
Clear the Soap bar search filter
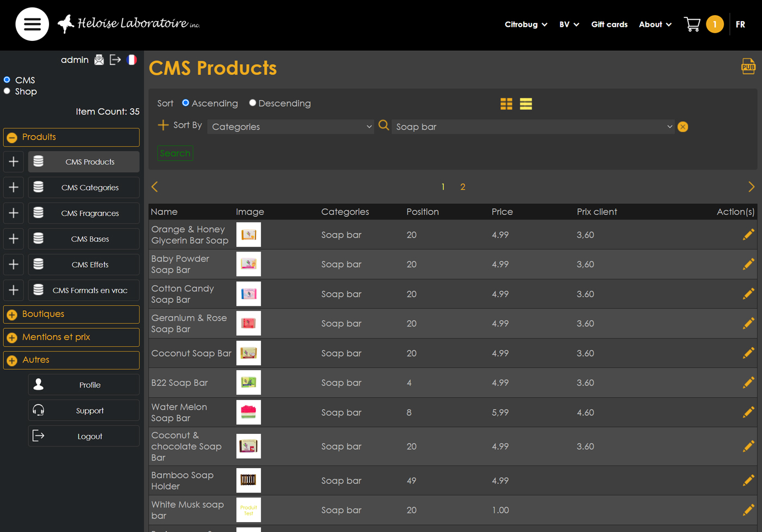click(x=682, y=127)
